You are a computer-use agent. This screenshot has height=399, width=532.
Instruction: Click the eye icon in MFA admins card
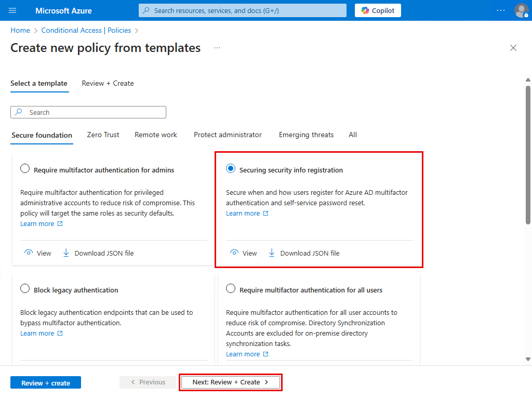[29, 252]
